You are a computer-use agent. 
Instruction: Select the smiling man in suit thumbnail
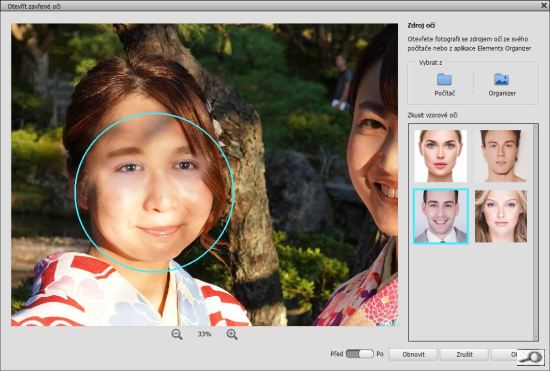click(441, 216)
